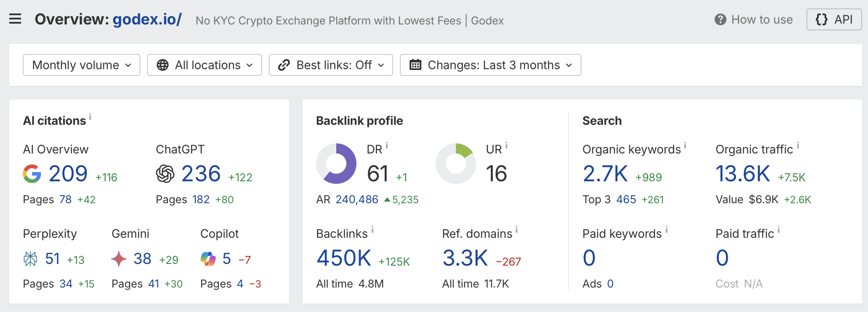Click the -267 ref. domains change
Image resolution: width=868 pixels, height=312 pixels.
(509, 262)
